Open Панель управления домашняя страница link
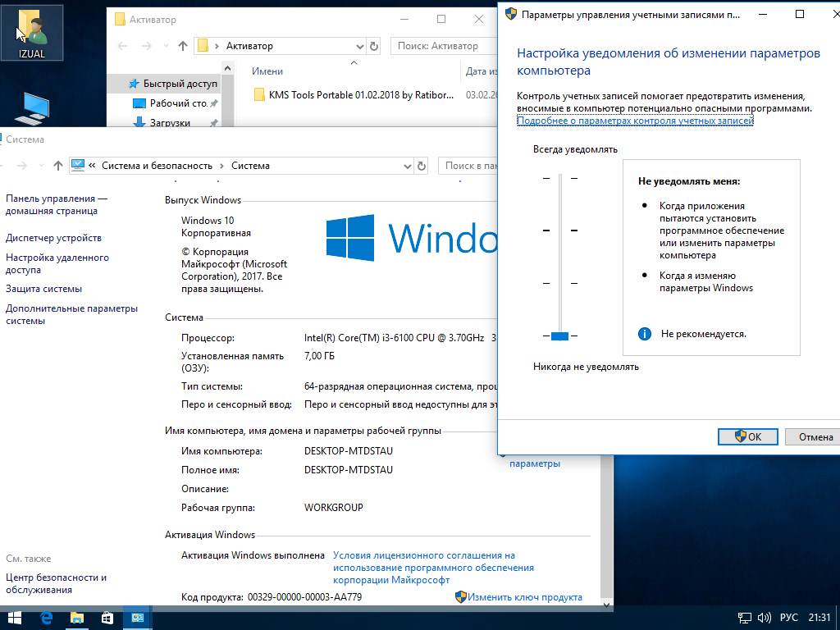 pos(57,204)
